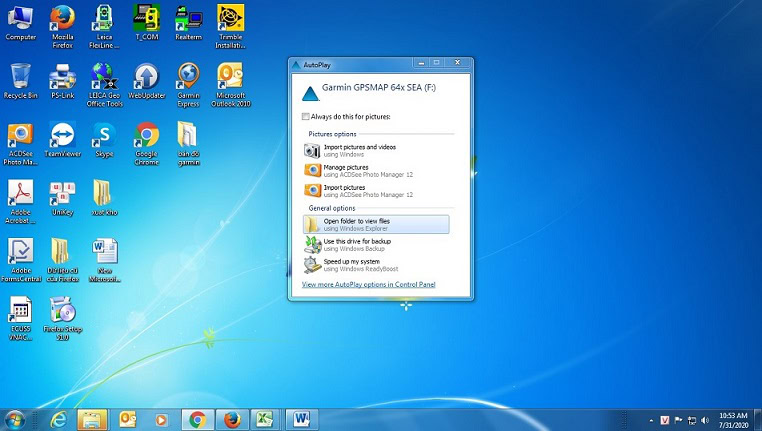762x431 pixels.
Task: Switch to Firefox on the taskbar
Action: [x=232, y=420]
